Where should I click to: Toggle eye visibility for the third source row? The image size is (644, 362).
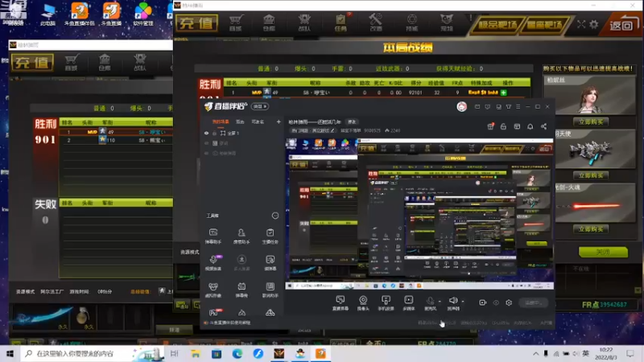click(207, 153)
